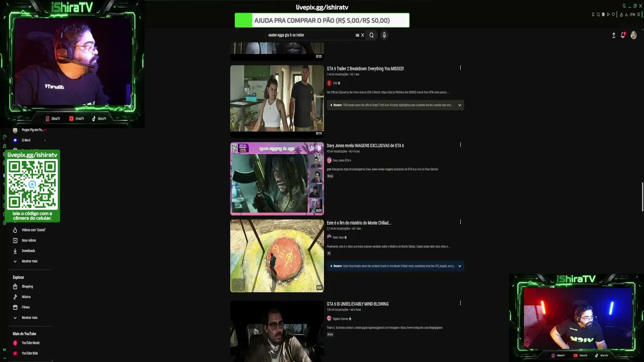Viewport: 644px width, 362px height.
Task: Open the Trailer 2 Breakdown video thumbnail
Action: (277, 101)
